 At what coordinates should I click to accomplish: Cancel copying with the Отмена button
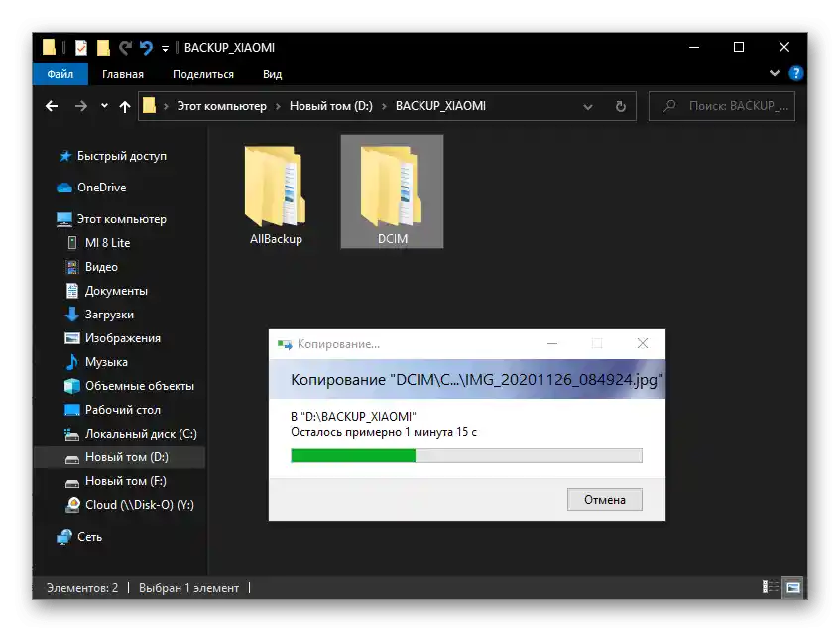[604, 500]
